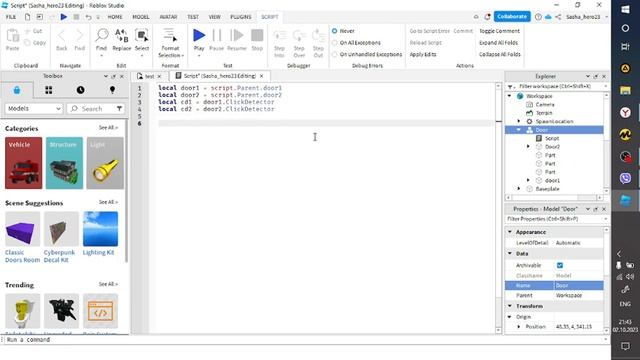
Task: Click the Toolbox search filter icon
Action: pos(119,109)
